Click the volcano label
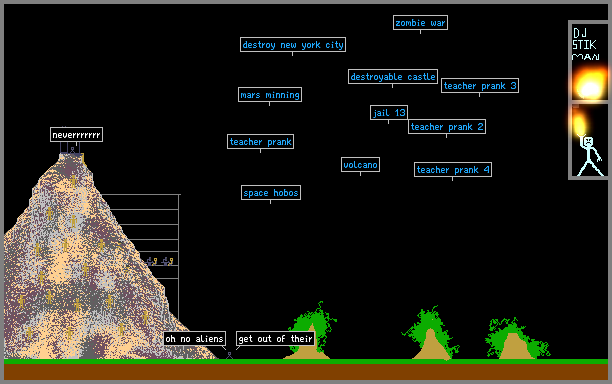 (360, 165)
